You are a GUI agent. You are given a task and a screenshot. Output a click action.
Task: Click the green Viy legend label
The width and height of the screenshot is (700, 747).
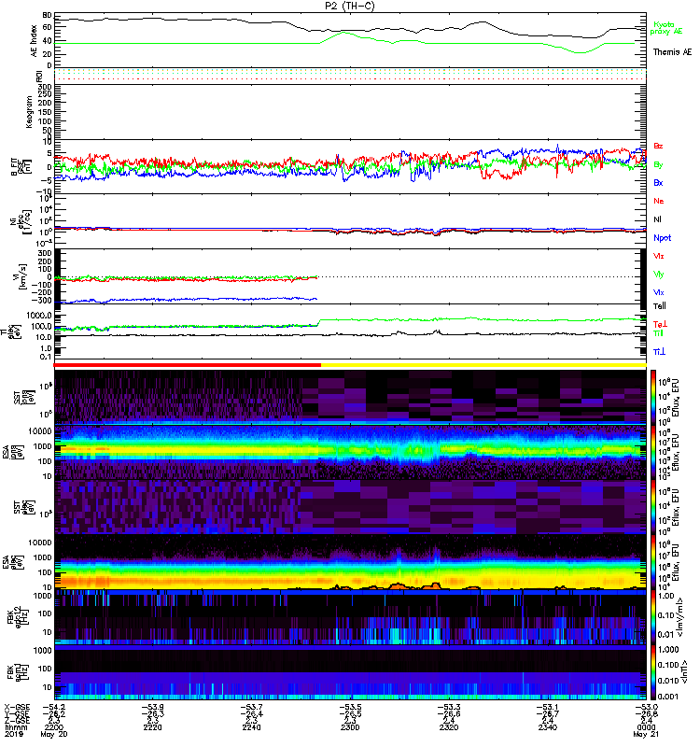659,275
